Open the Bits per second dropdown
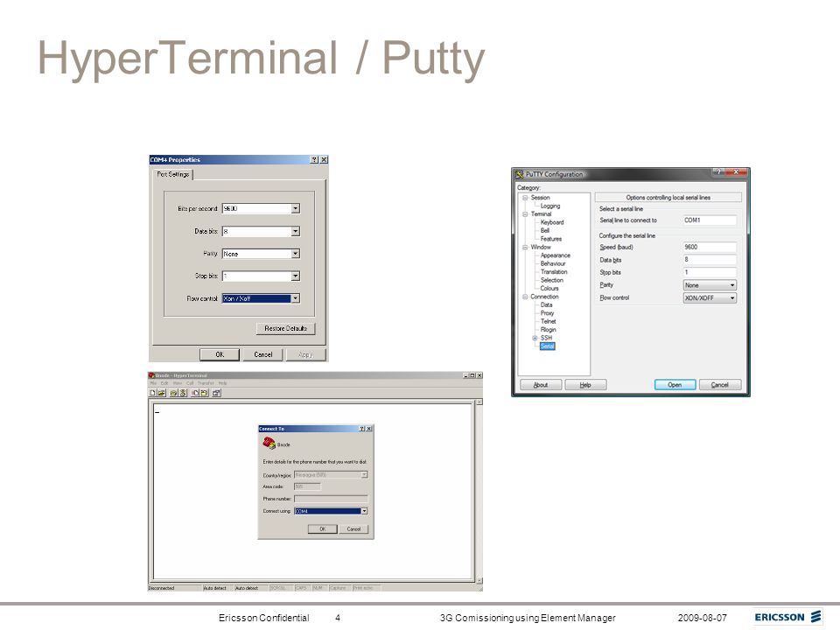 [295, 208]
